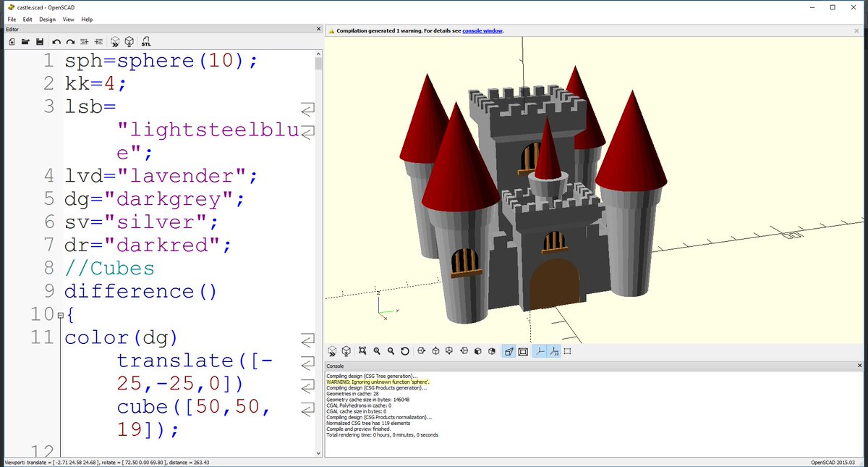Open the Edit menu
This screenshot has width=868, height=467.
(x=27, y=19)
